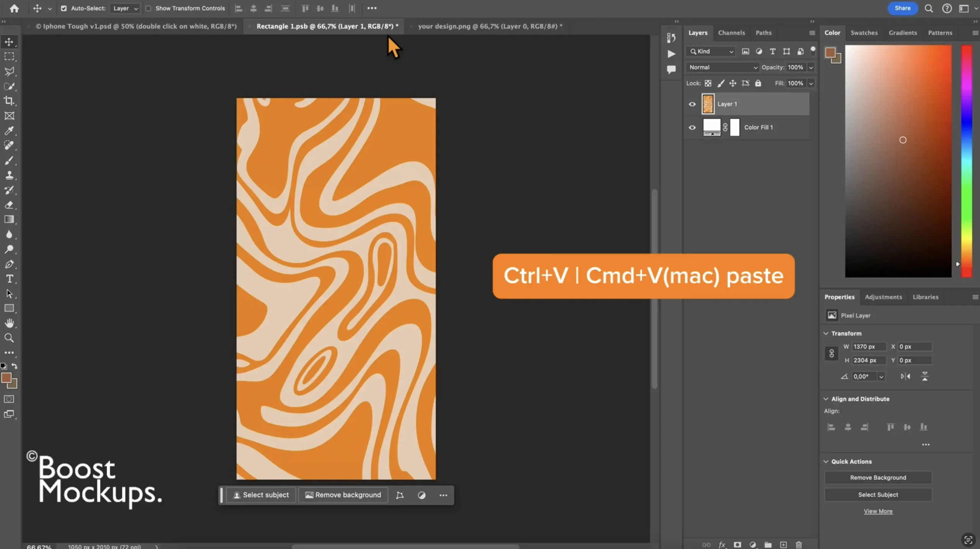Enable Show Transform Controls checkbox
The image size is (980, 549).
coord(149,8)
